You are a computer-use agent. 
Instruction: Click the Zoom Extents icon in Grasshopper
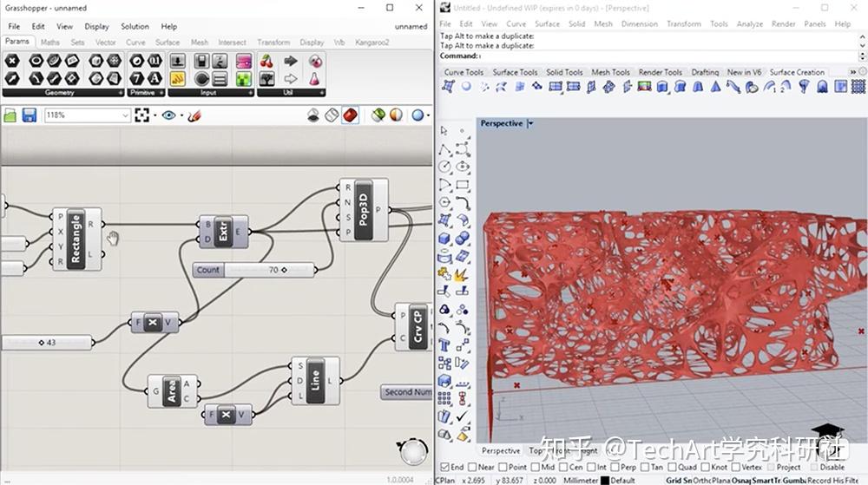pyautogui.click(x=141, y=115)
